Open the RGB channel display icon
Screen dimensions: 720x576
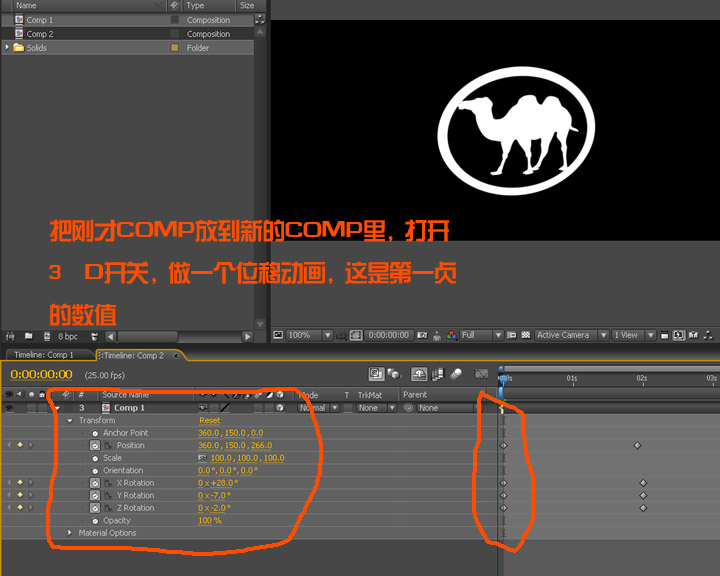pos(451,335)
